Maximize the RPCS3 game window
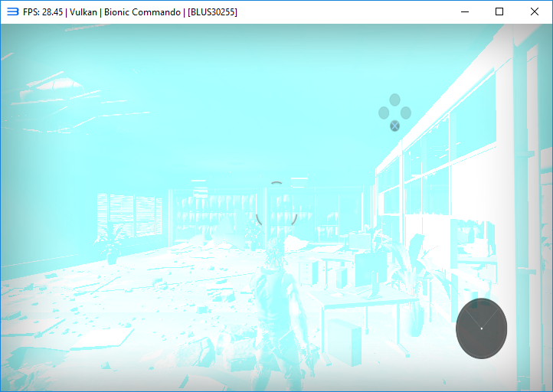This screenshot has width=553, height=392. (x=499, y=11)
